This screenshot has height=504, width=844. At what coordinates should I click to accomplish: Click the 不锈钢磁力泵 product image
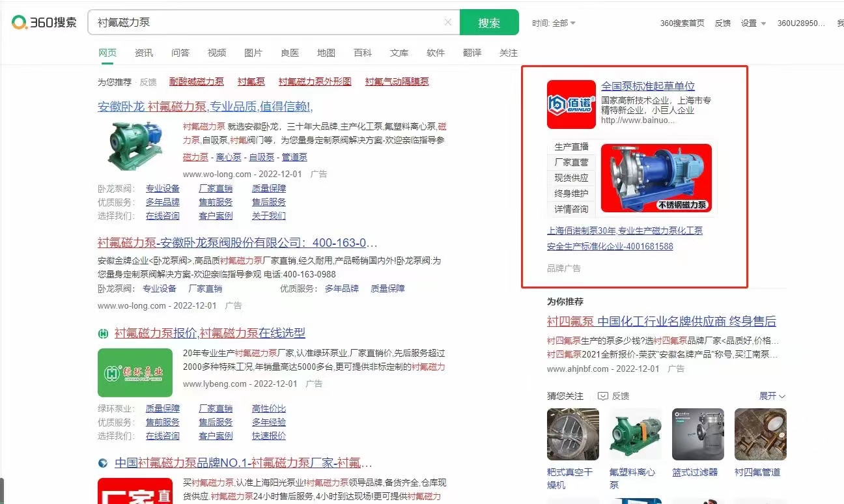(x=656, y=178)
